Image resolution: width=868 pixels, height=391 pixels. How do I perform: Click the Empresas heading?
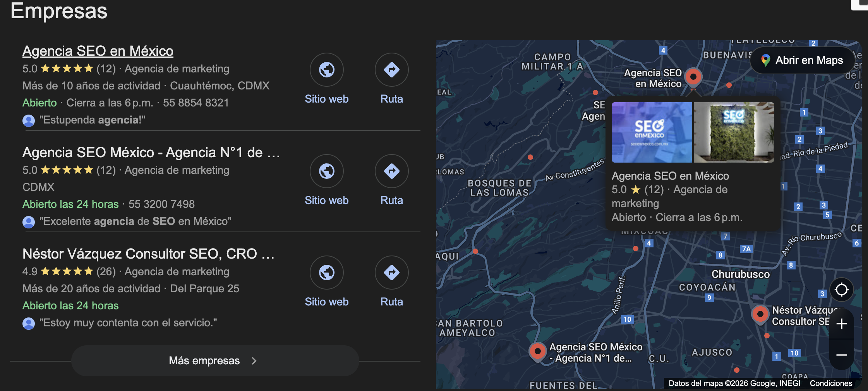(x=59, y=11)
